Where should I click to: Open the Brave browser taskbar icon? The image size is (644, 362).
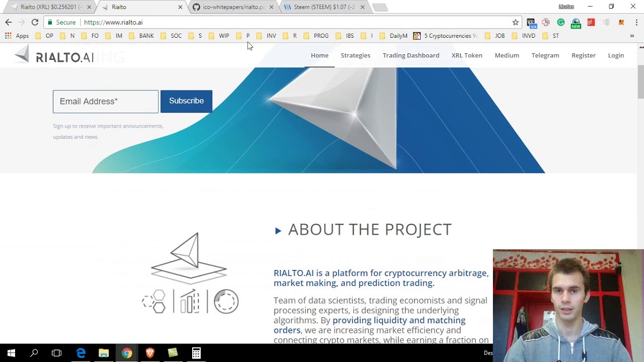[x=150, y=353]
